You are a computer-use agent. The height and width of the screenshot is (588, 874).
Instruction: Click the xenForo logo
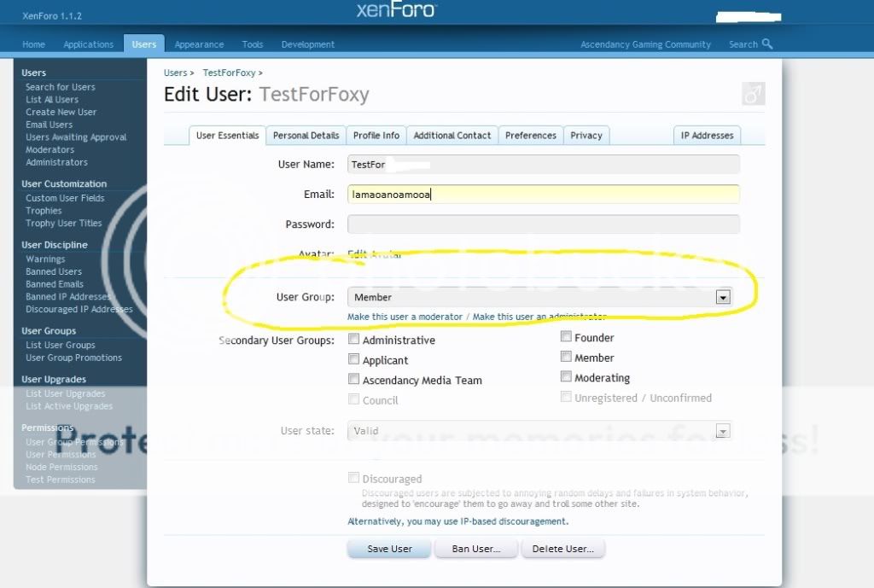tap(395, 10)
